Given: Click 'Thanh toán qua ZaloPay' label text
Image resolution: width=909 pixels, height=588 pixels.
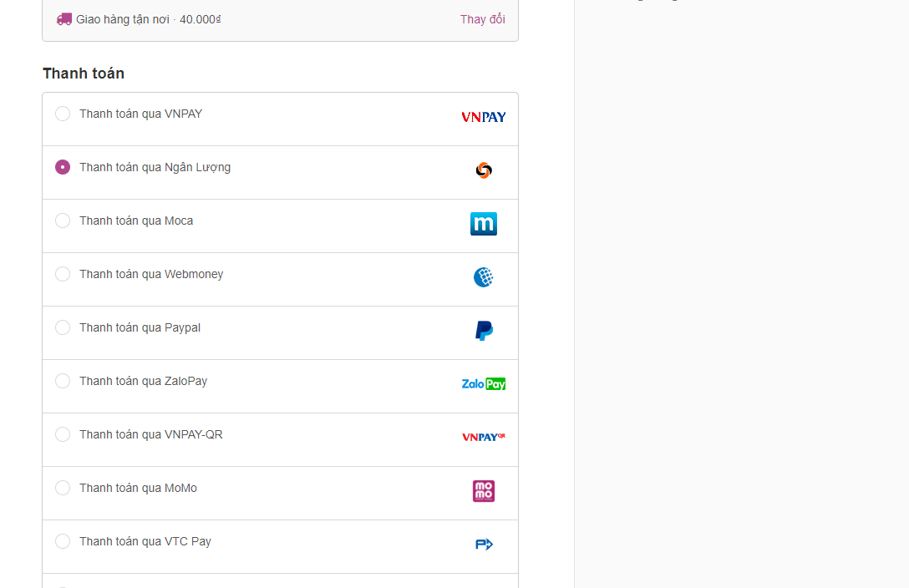Looking at the screenshot, I should point(143,381).
